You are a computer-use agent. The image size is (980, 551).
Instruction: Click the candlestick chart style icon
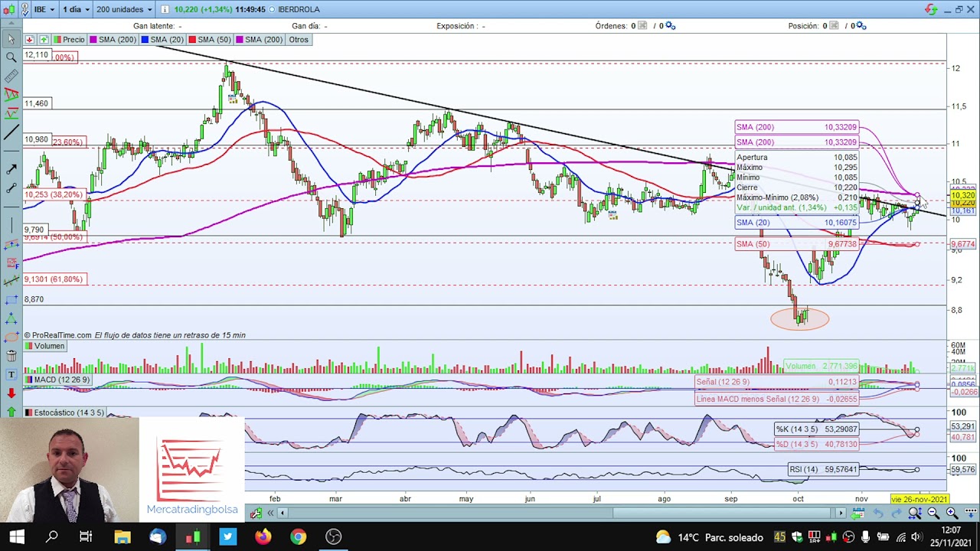(9, 9)
